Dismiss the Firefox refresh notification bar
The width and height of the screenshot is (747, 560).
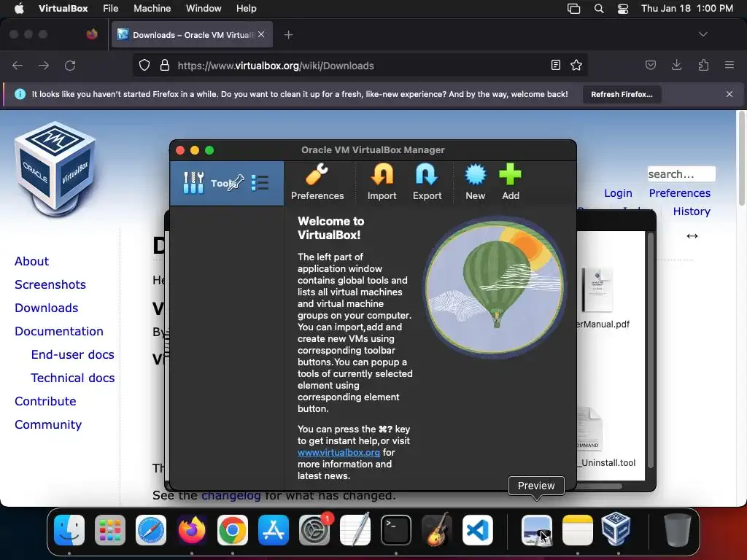click(729, 94)
